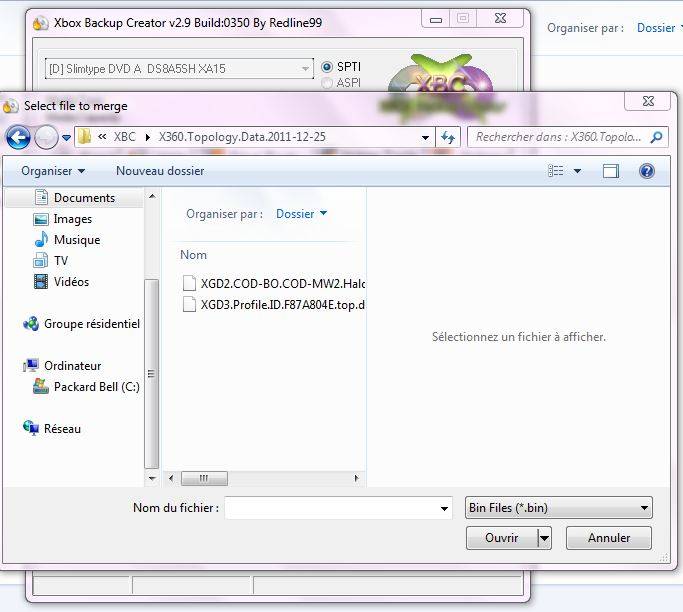The width and height of the screenshot is (683, 612).
Task: Click sidebar scrollbar down arrow
Action: (x=152, y=478)
